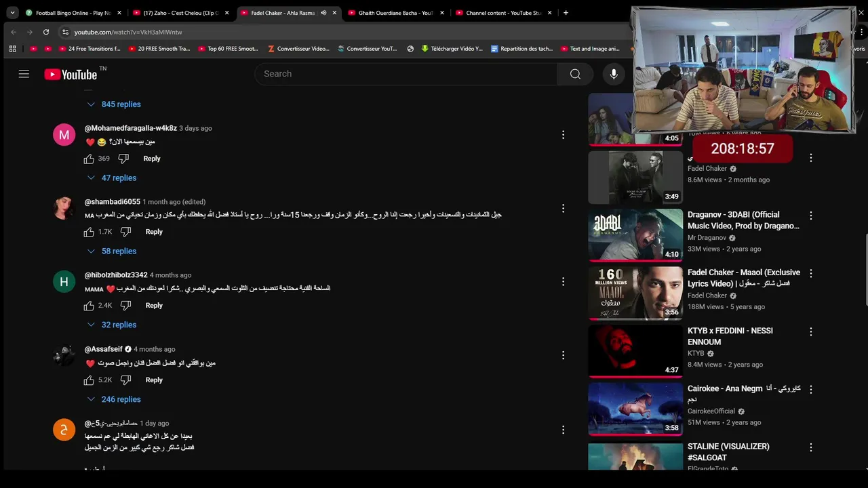Start voice search with microphone icon
868x488 pixels.
click(614, 74)
